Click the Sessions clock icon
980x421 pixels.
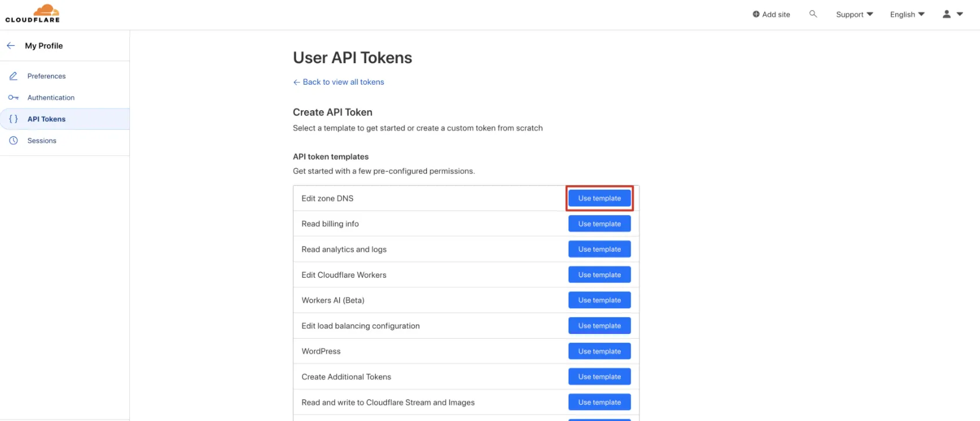(13, 140)
